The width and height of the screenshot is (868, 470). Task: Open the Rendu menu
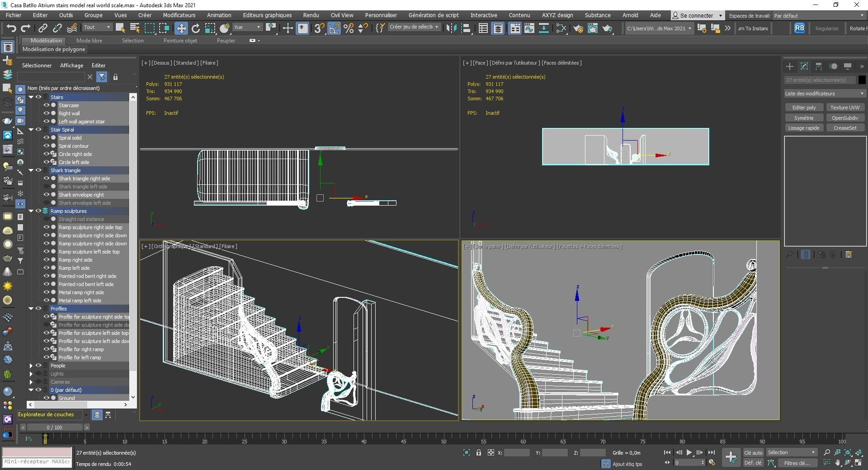pos(311,15)
